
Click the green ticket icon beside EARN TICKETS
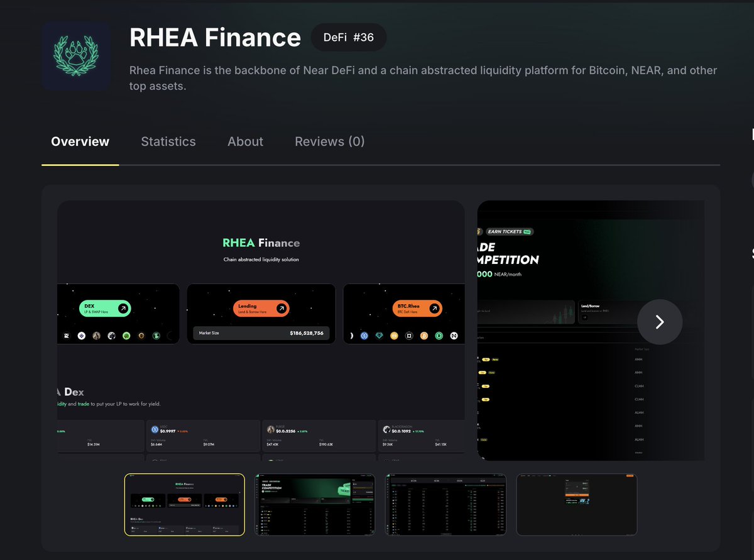point(528,231)
